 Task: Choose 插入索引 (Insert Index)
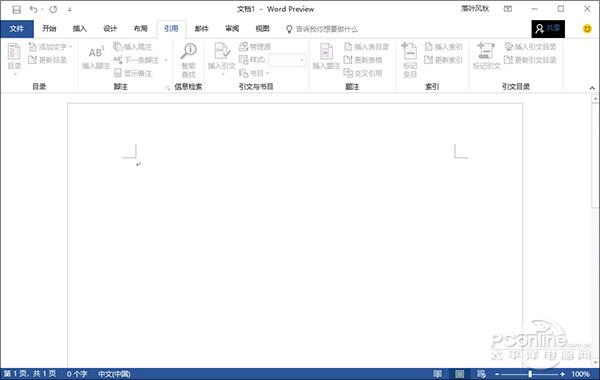pos(443,47)
